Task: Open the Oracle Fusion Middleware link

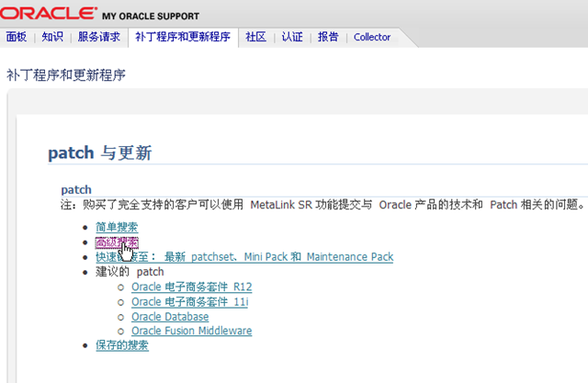Action: click(191, 331)
